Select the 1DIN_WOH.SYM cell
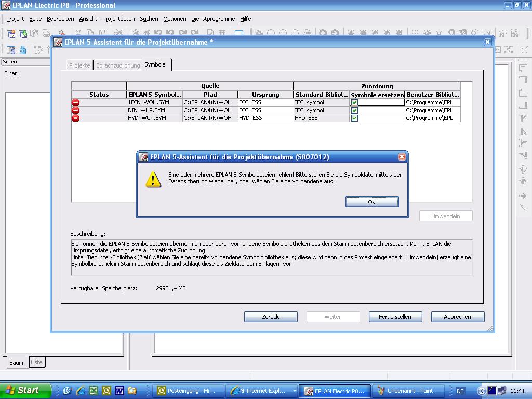The height and width of the screenshot is (399, 532). 154,102
